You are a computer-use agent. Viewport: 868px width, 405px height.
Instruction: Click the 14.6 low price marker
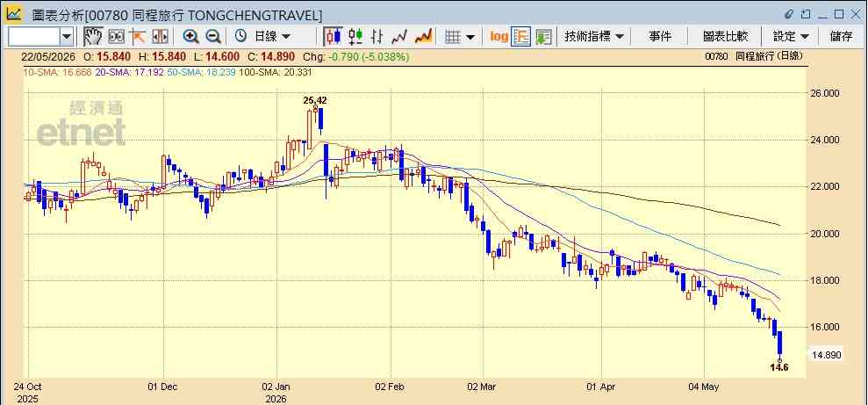[780, 368]
